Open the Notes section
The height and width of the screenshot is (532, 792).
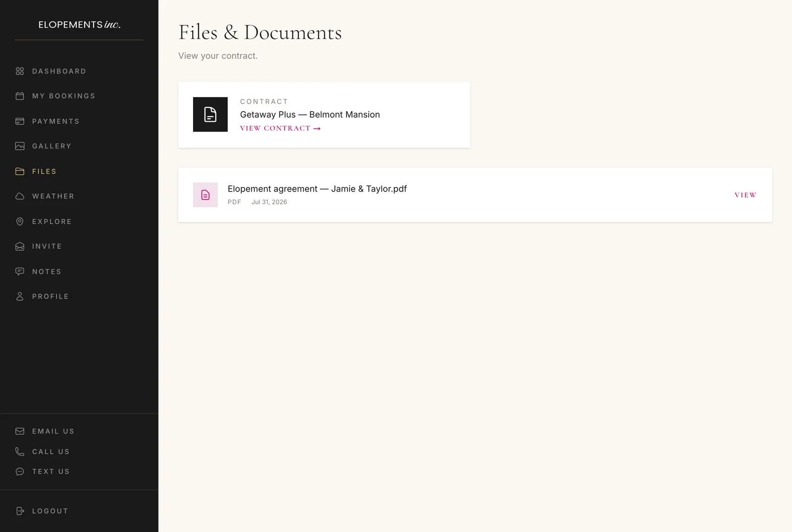(47, 272)
